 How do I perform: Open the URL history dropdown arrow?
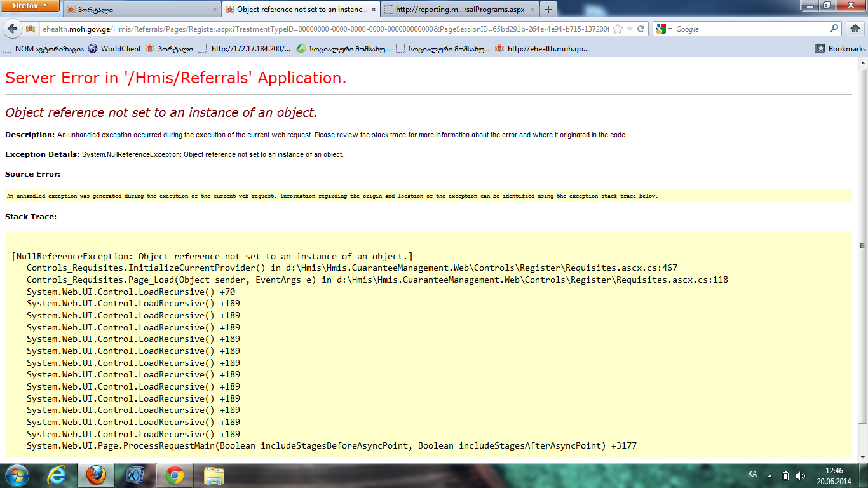tap(630, 29)
